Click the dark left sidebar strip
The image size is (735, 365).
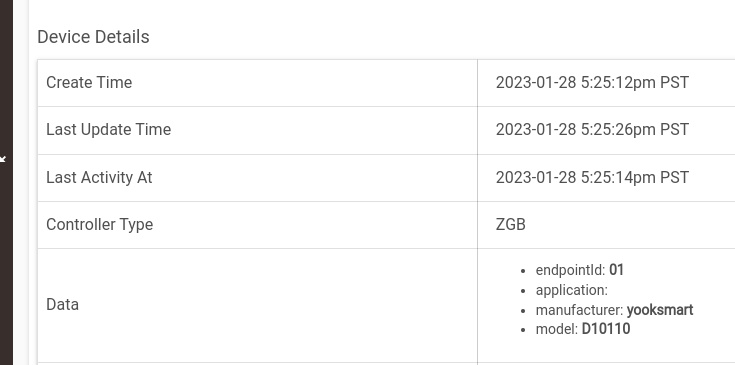6,182
